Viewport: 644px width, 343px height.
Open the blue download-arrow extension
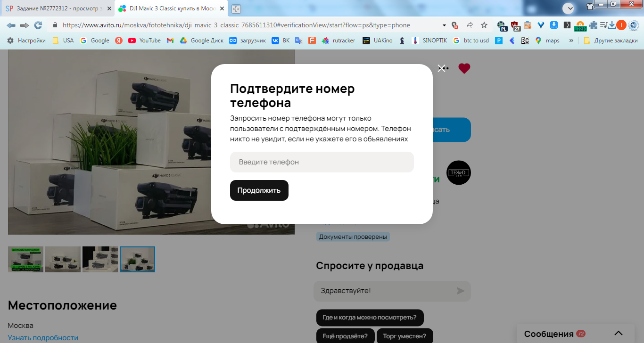pos(554,25)
